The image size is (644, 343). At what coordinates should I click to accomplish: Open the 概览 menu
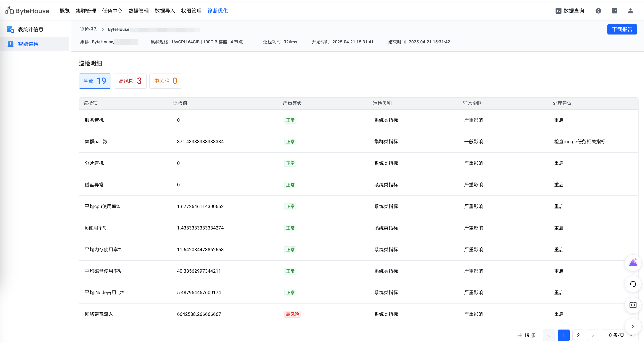pos(64,11)
